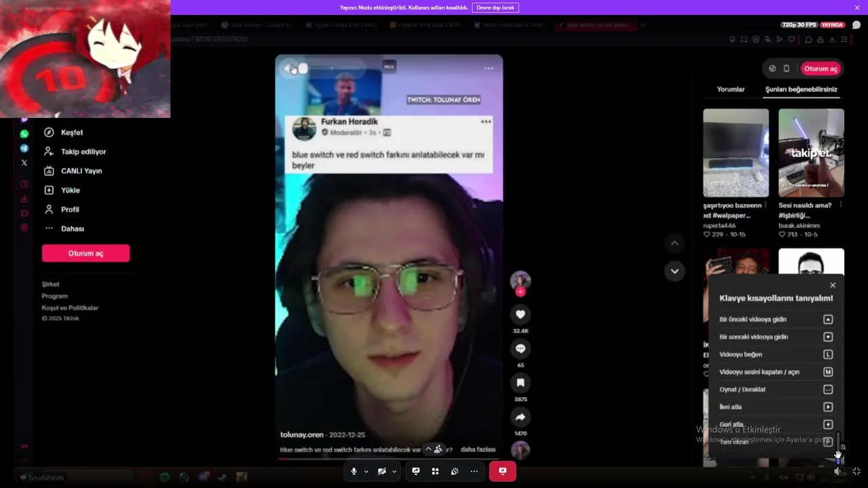Screen dimensions: 868x488
Task: Click the video progress bar
Action: click(389, 459)
